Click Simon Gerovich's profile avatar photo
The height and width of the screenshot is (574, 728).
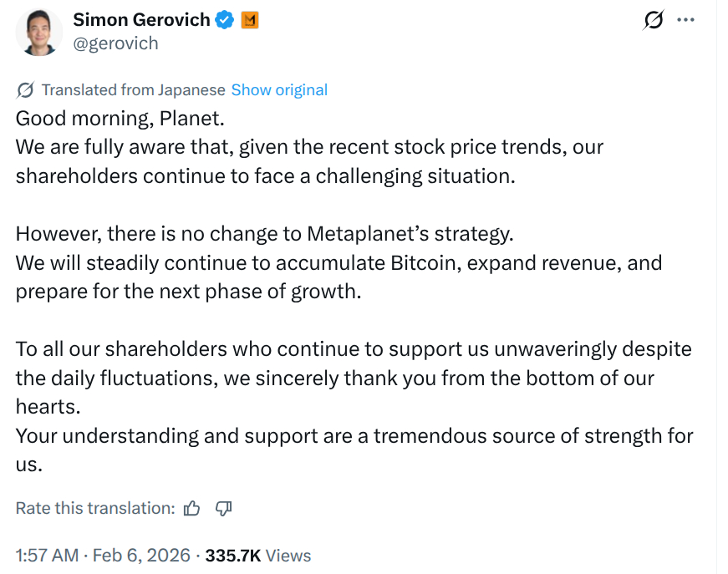click(x=39, y=32)
